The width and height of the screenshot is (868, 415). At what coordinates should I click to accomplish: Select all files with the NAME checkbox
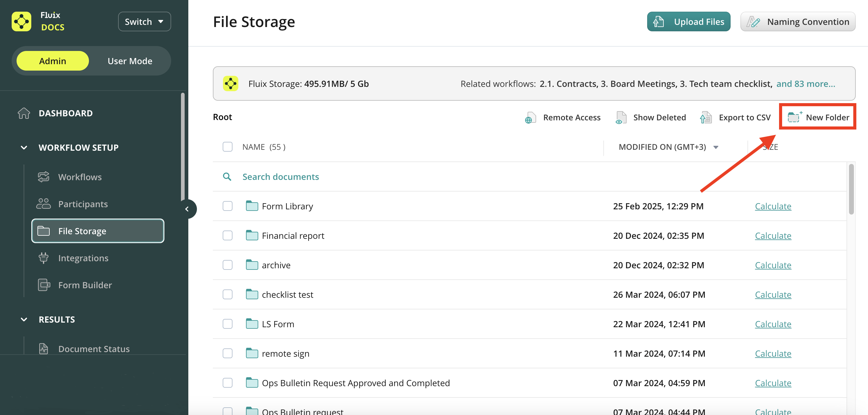(228, 147)
